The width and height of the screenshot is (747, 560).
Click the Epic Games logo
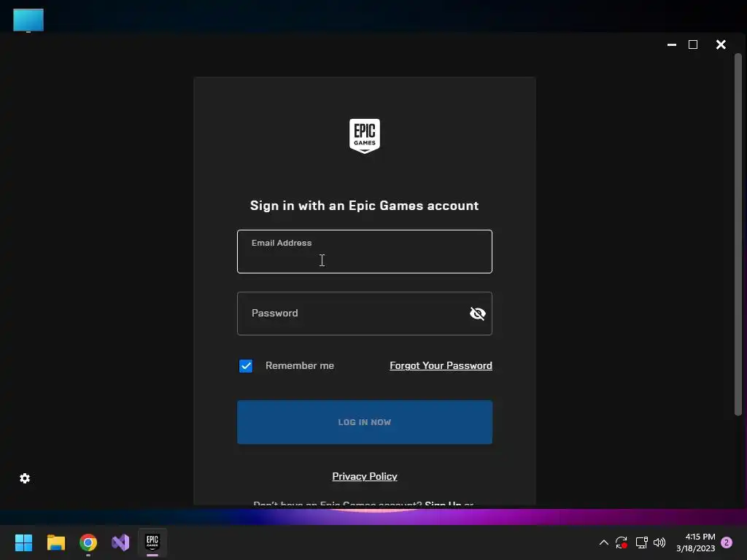365,136
